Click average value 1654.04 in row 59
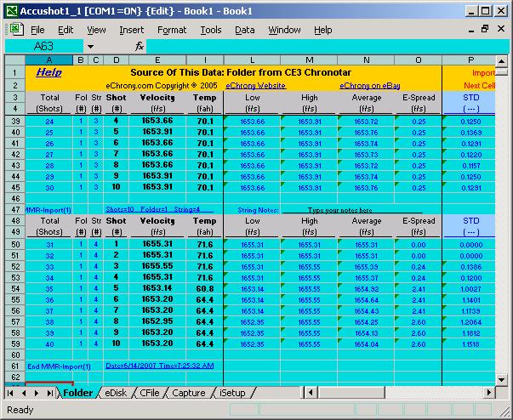 coord(366,344)
